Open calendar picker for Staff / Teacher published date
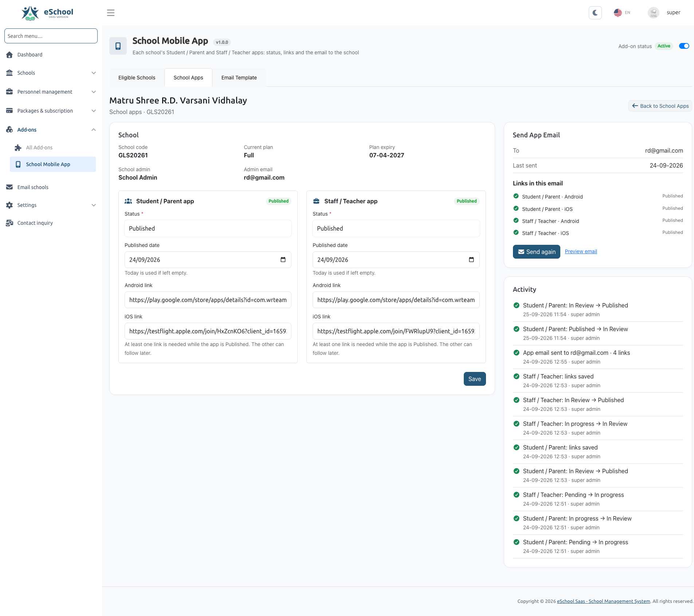 pos(471,260)
